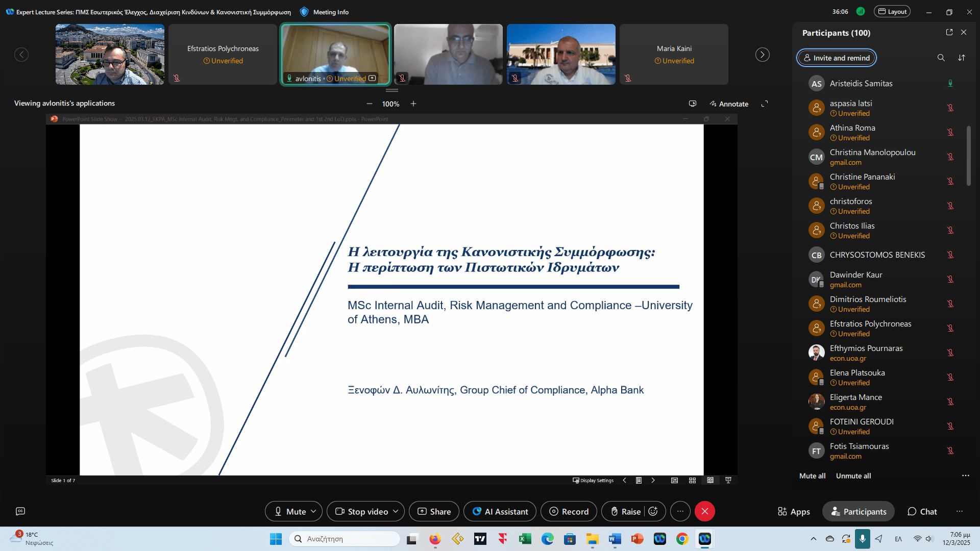The image size is (980, 551).
Task: Switch to the Chat panel tab
Action: pyautogui.click(x=922, y=511)
